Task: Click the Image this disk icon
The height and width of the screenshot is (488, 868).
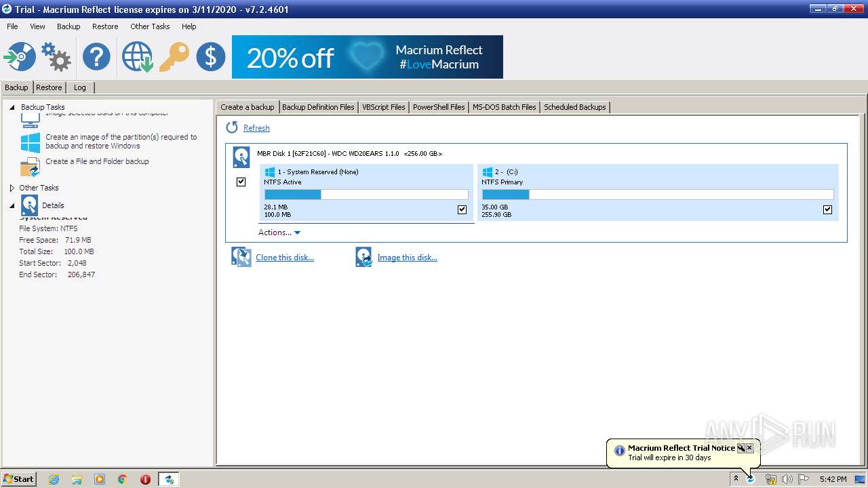Action: [x=364, y=257]
